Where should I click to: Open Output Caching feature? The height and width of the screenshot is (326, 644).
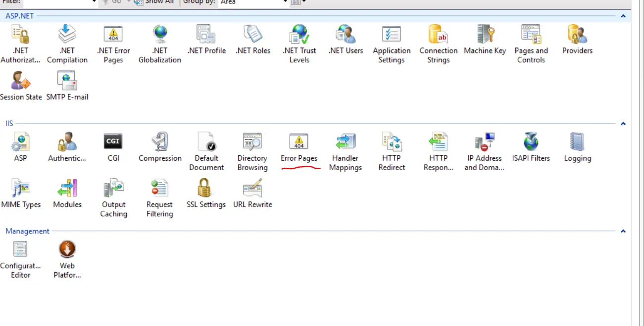coord(114,198)
